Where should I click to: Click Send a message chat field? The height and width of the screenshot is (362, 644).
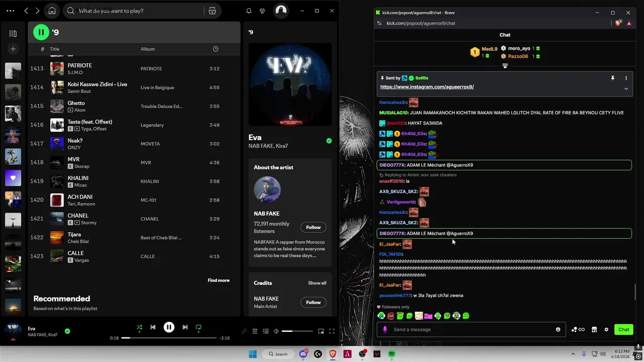(x=471, y=329)
